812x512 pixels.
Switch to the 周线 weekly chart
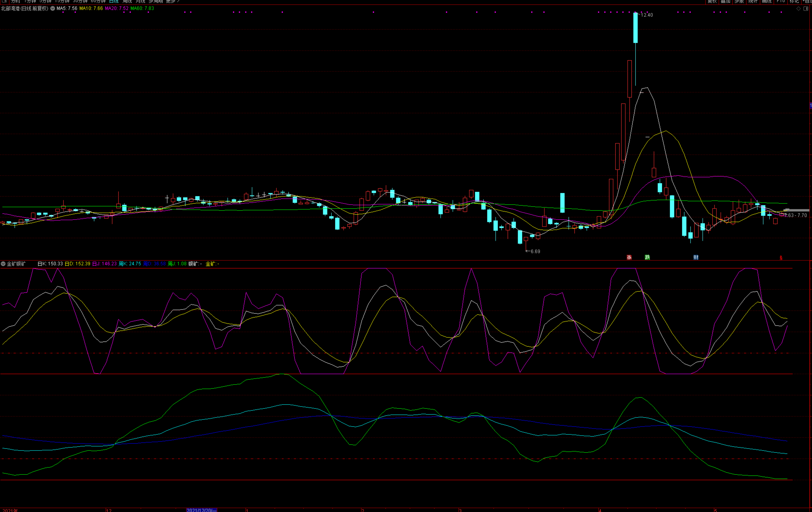[127, 1]
